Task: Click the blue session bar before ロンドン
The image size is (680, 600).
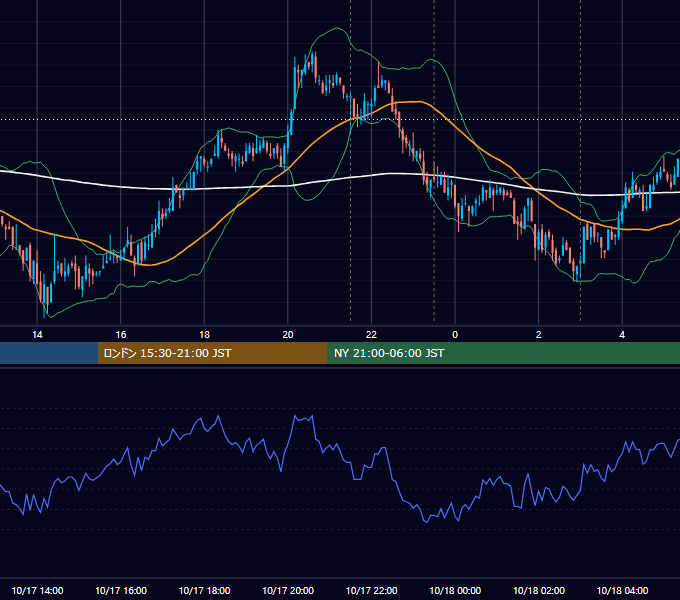Action: [x=49, y=353]
